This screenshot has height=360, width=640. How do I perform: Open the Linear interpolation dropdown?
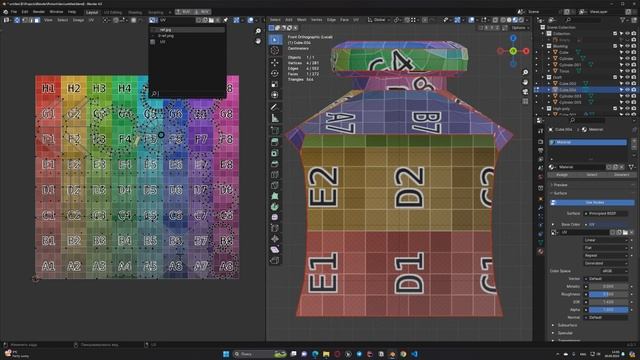click(x=606, y=240)
